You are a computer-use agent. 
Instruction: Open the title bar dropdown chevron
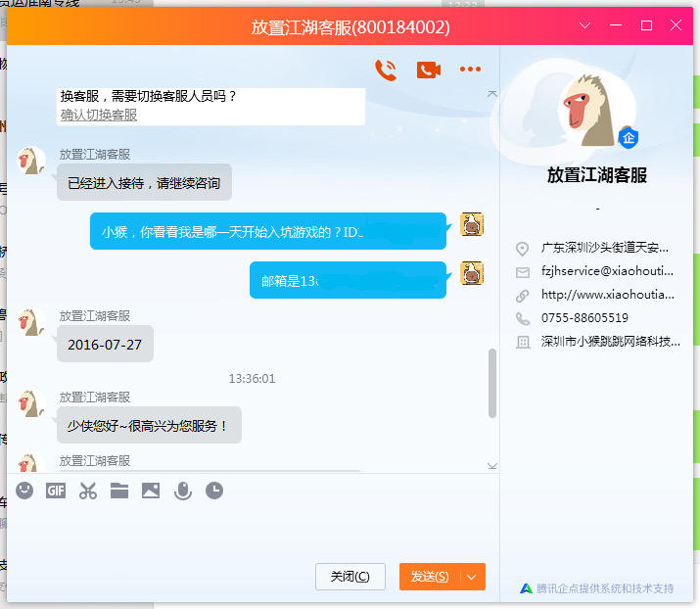(585, 25)
